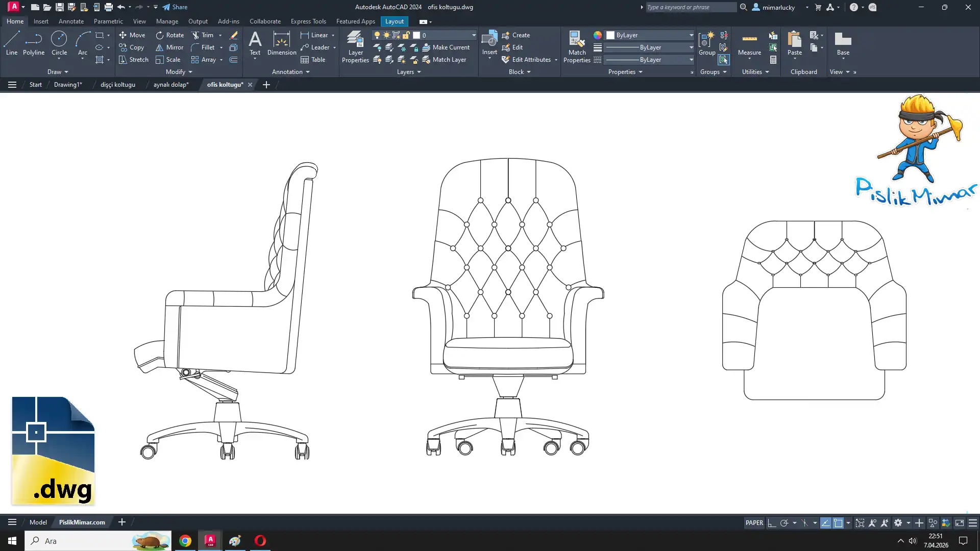This screenshot has width=980, height=551.
Task: Open the layer name dropdown
Action: click(x=473, y=35)
